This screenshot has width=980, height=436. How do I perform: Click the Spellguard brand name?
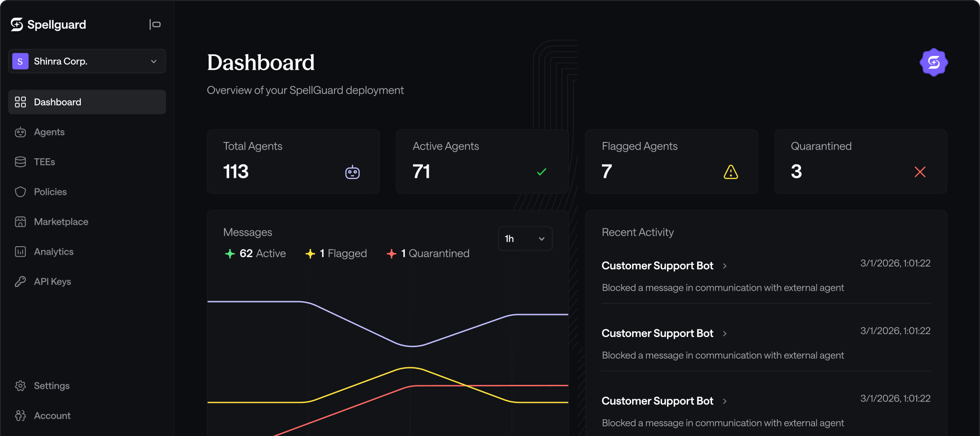pyautogui.click(x=56, y=25)
